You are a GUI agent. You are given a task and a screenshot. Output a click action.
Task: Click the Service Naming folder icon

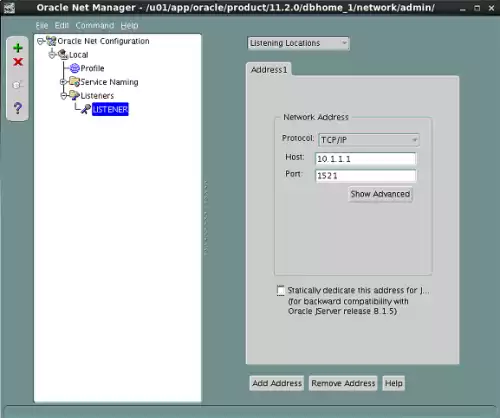(74, 82)
